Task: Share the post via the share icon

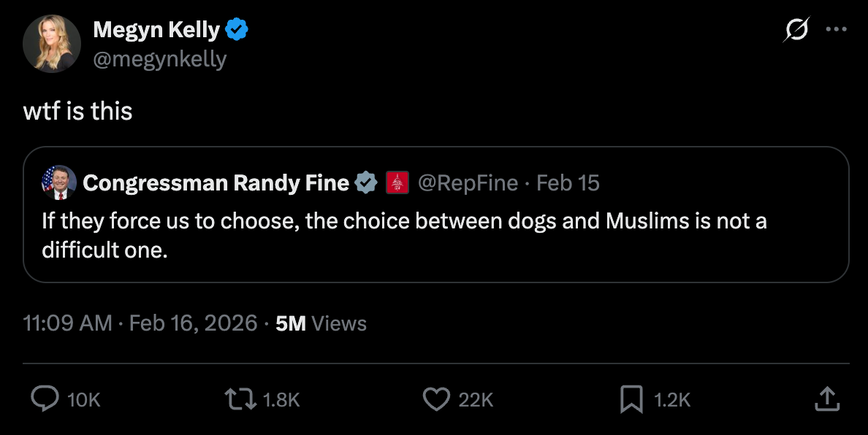Action: (x=826, y=399)
